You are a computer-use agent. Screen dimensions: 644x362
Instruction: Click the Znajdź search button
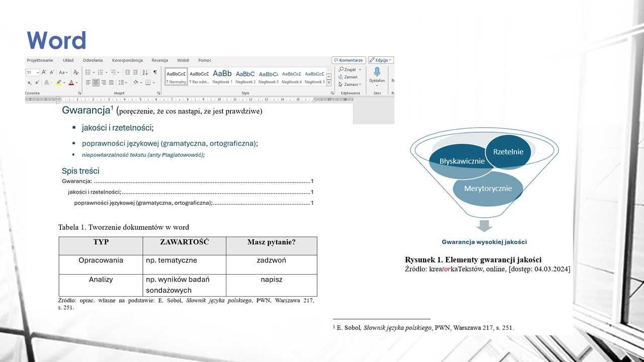point(350,69)
